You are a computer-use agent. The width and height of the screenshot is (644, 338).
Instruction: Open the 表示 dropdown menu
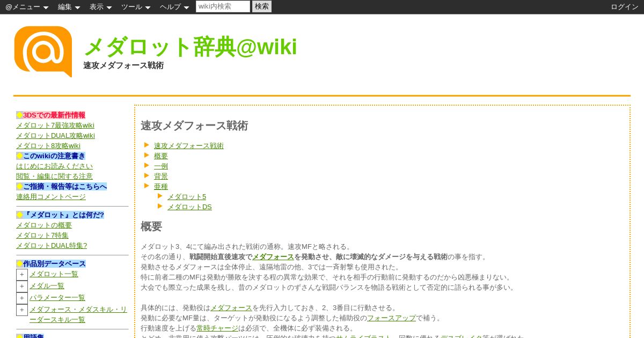click(x=100, y=7)
